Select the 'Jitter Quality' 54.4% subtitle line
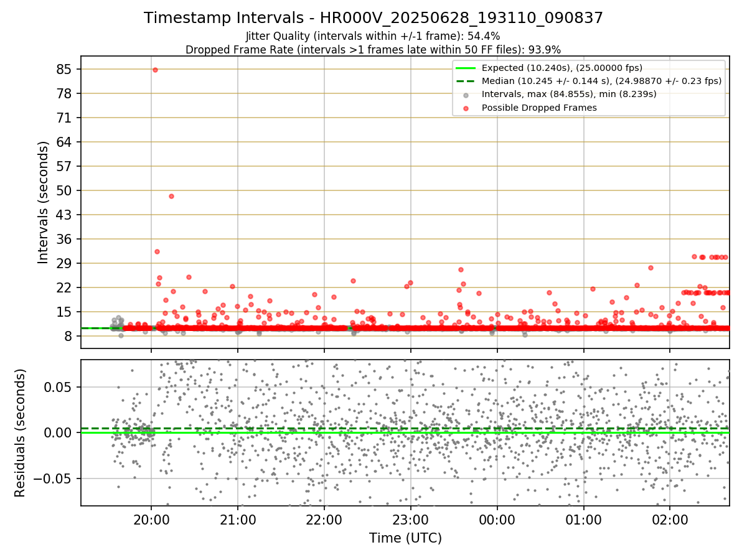Screen dimensions: 747x560 point(373,36)
